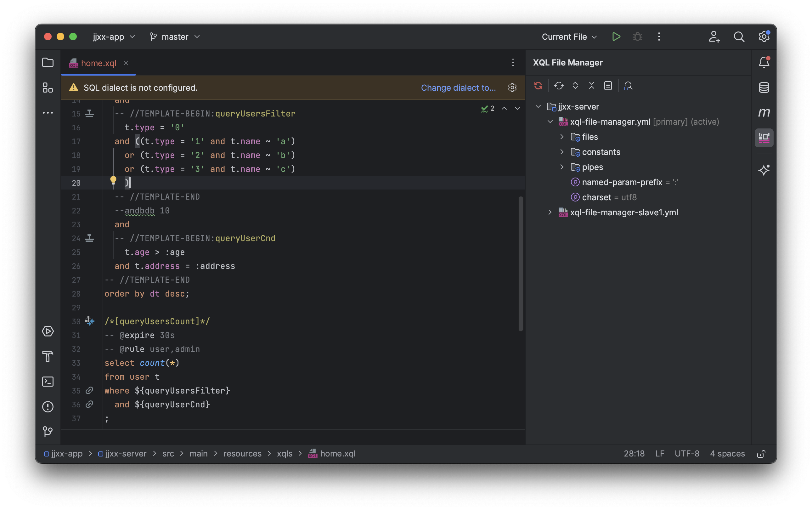Open the Current File run configuration dropdown

point(570,37)
